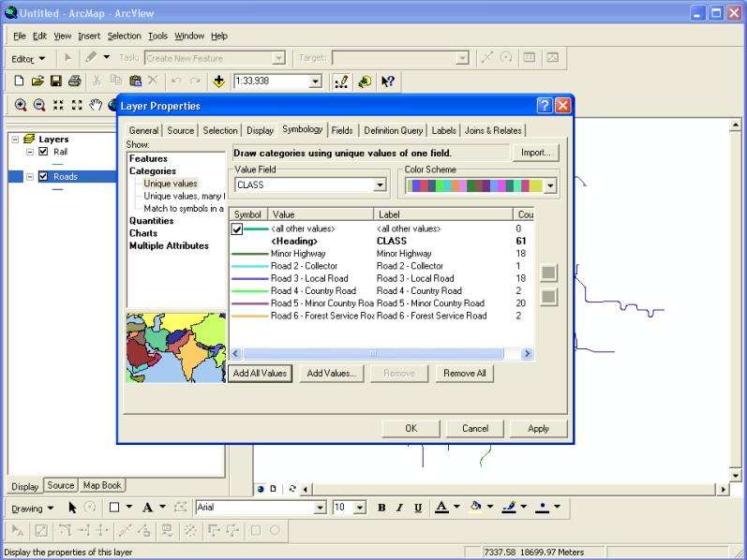
Task: Click the New Map File icon
Action: pyautogui.click(x=19, y=81)
